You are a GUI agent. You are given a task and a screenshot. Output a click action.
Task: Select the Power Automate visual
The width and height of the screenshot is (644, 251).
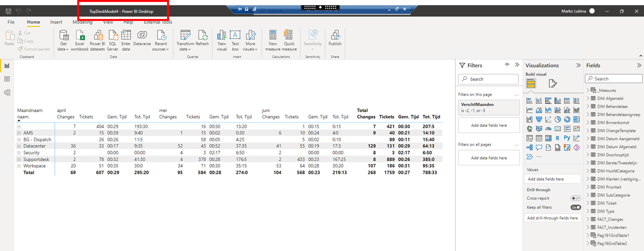click(x=530, y=157)
